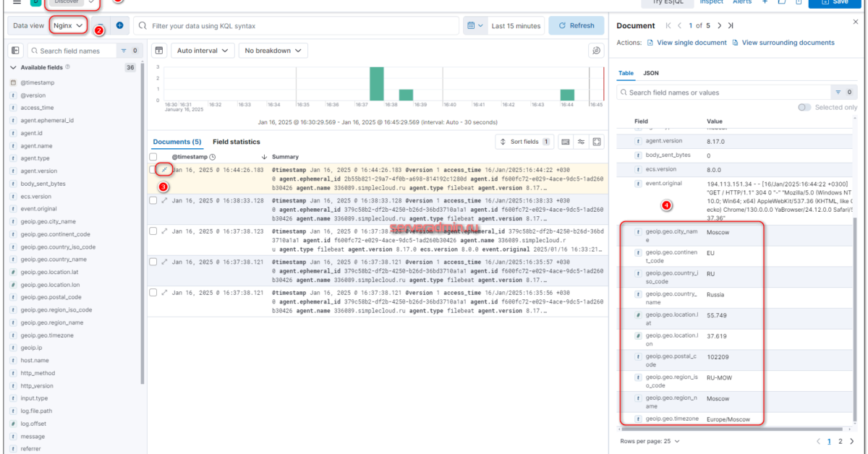868x454 pixels.
Task: Open the Nginx data view dropdown
Action: [x=68, y=25]
